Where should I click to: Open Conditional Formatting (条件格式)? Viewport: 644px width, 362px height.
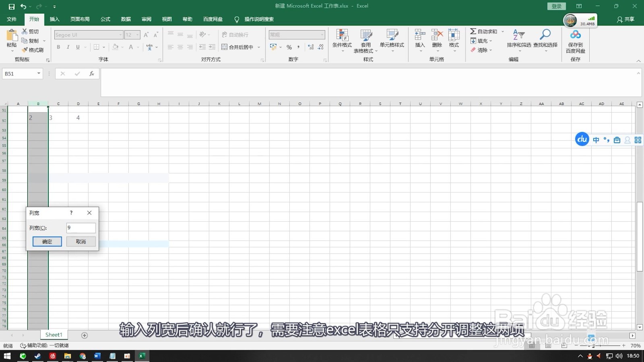[342, 41]
